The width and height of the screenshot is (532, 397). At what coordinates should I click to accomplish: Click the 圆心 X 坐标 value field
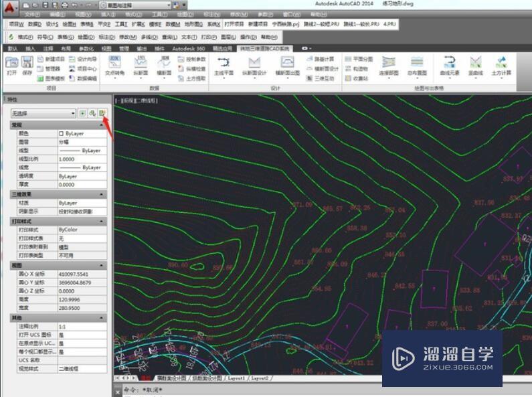point(82,274)
